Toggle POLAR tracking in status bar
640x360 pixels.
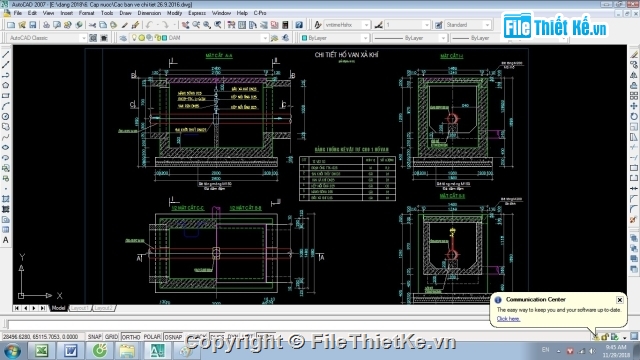152,337
